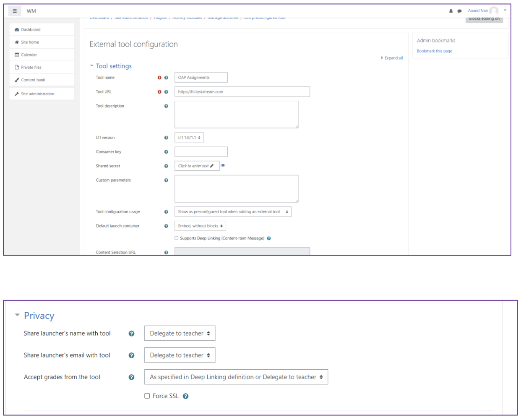Click the WM site name
This screenshot has height=420, width=521.
tap(31, 11)
